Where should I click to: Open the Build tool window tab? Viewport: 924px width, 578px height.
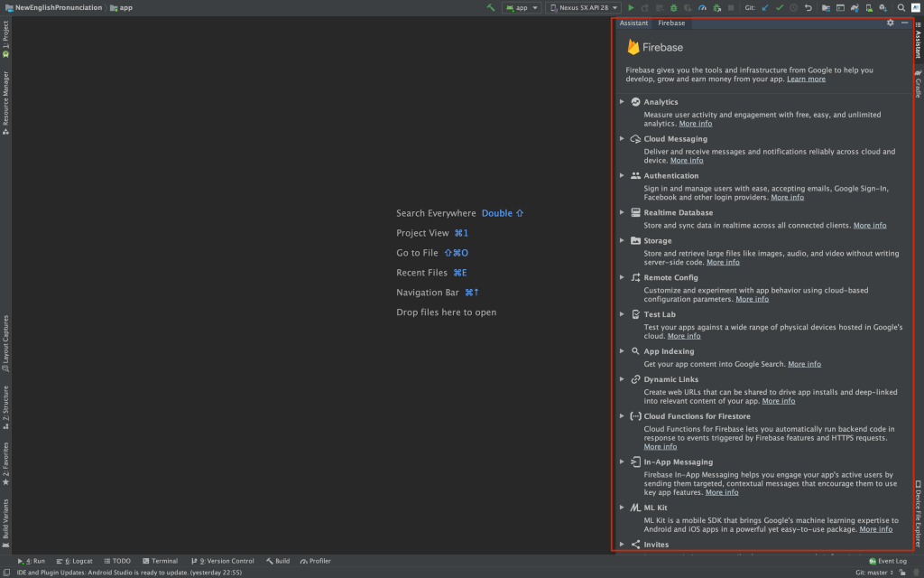click(278, 561)
